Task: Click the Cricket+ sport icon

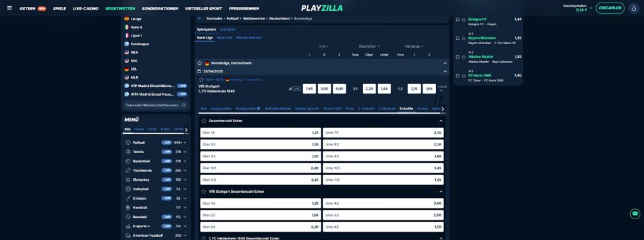Action: [x=128, y=198]
